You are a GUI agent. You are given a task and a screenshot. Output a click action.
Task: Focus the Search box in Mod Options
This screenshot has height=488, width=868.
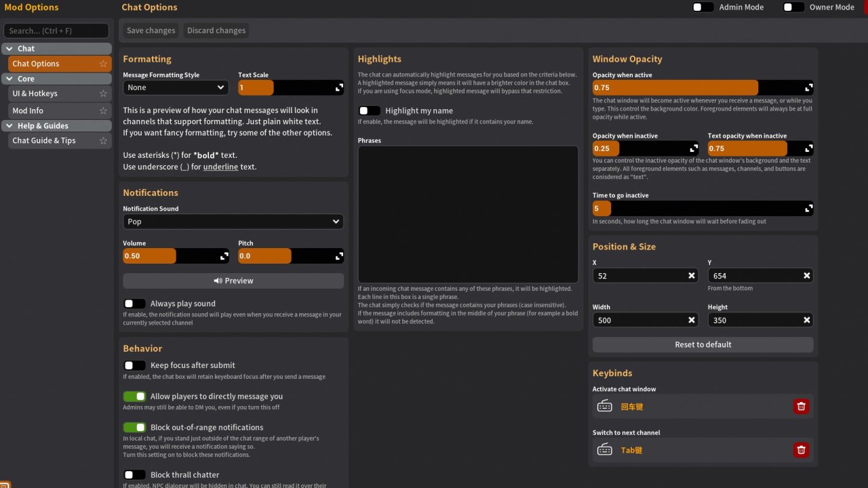[x=56, y=30]
